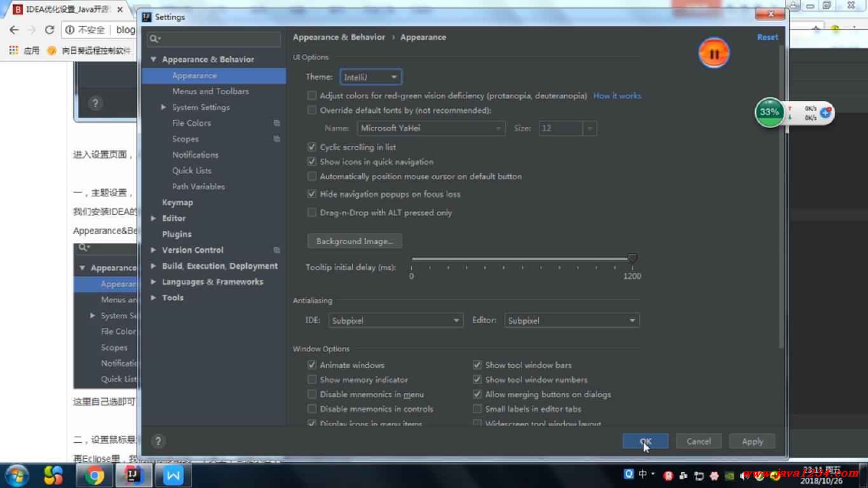Screen dimensions: 868x488
Task: Click the green 33% memory widget
Action: coord(770,112)
